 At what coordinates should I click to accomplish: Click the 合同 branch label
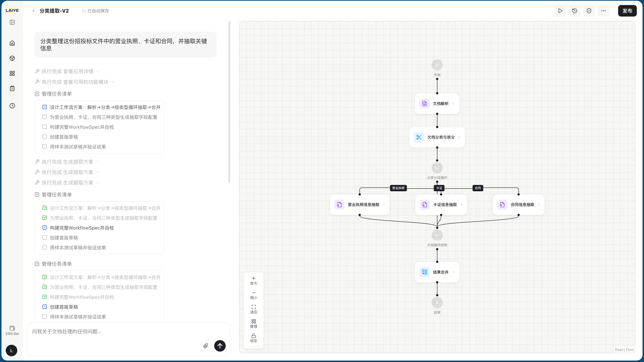click(478, 188)
